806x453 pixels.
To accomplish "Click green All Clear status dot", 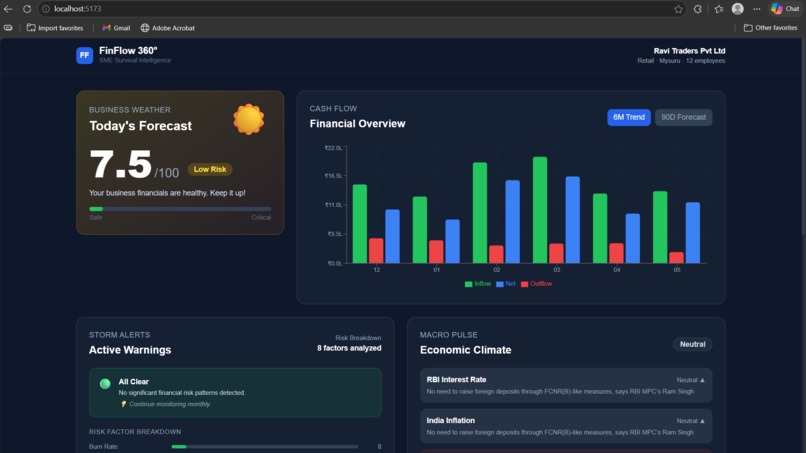I will pyautogui.click(x=105, y=384).
